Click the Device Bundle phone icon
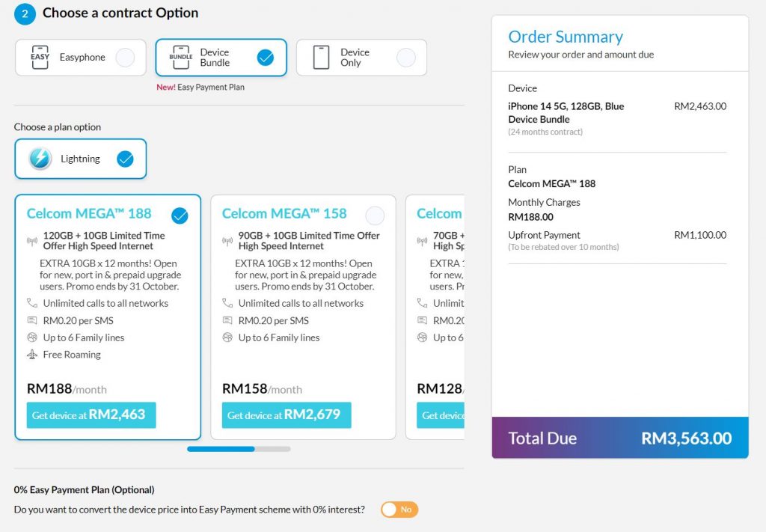Image resolution: width=766 pixels, height=532 pixels. pos(181,58)
